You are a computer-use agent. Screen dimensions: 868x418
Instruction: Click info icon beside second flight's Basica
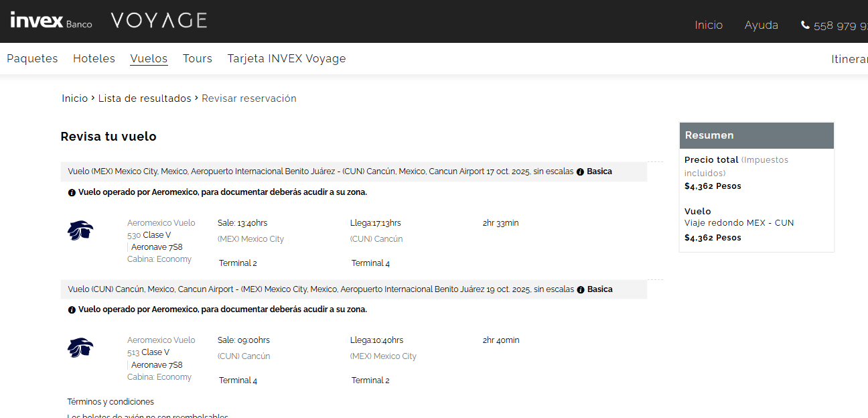pos(581,289)
